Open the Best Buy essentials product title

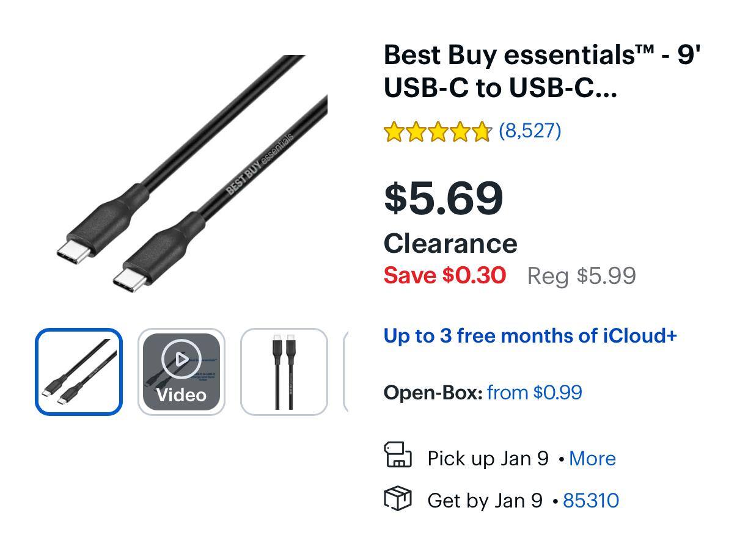[541, 71]
